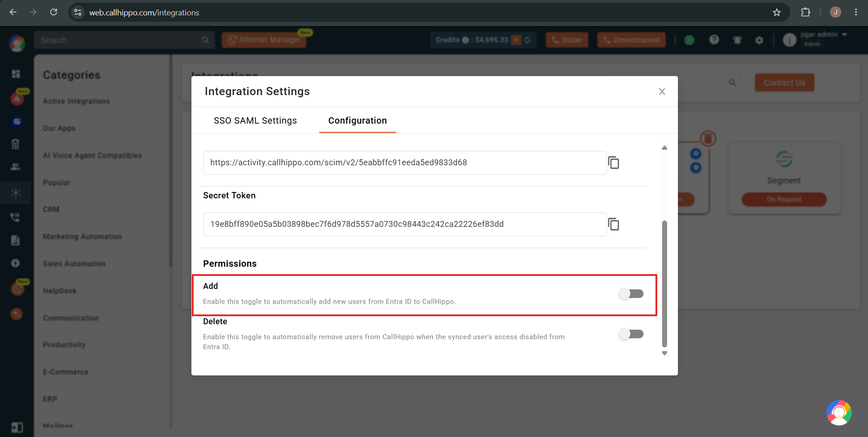Click the integrations search magnifier icon
Screen dimensions: 868x437
point(732,83)
